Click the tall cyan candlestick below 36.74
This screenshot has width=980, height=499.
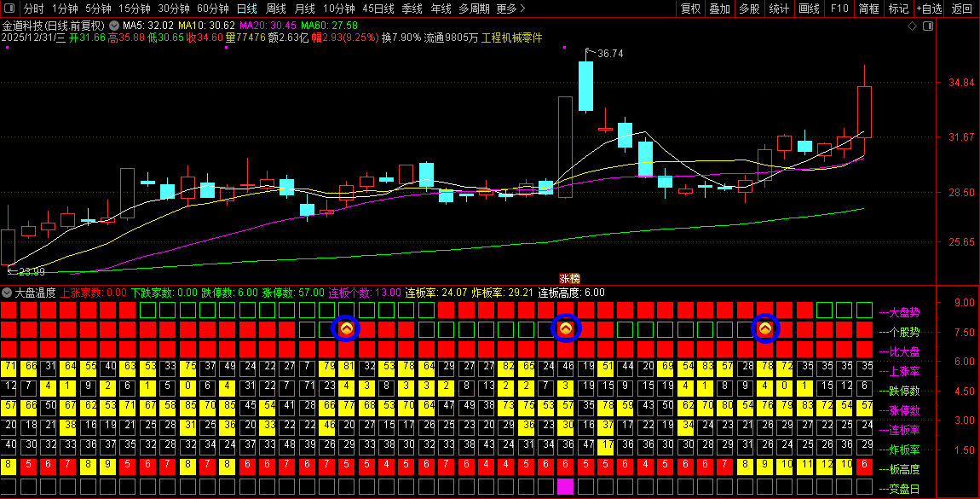585,86
